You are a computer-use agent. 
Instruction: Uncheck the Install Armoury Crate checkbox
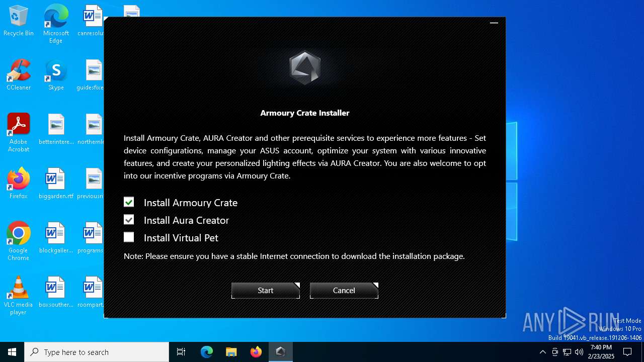pyautogui.click(x=129, y=202)
